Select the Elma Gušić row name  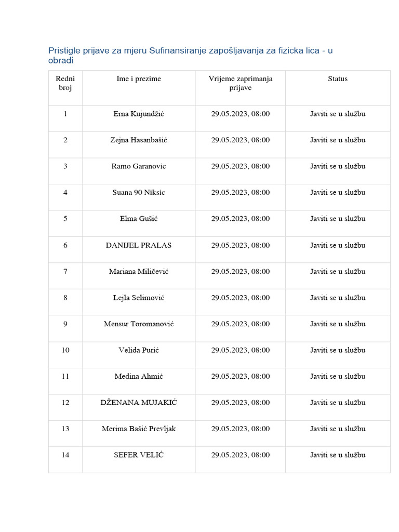pyautogui.click(x=139, y=219)
